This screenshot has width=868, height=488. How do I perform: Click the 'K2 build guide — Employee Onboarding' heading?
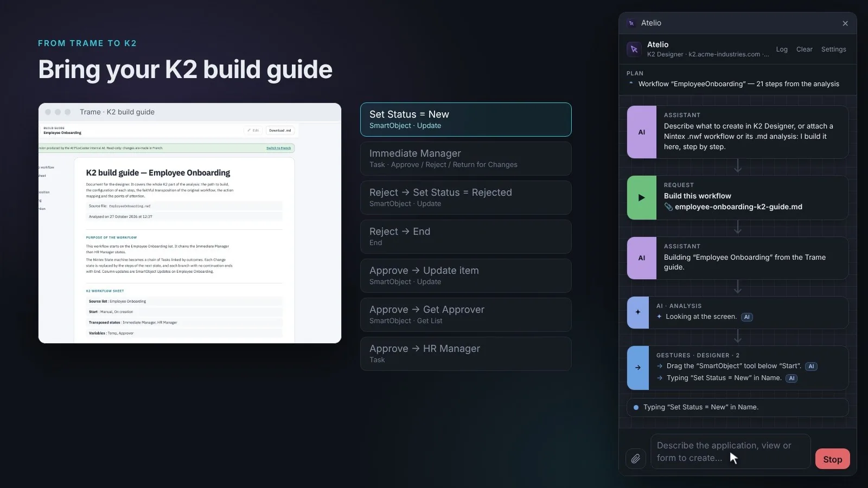158,173
